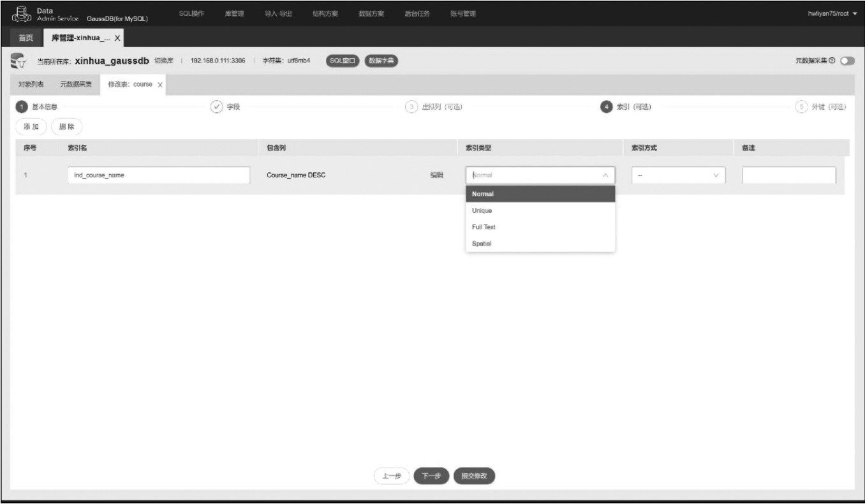Image resolution: width=865 pixels, height=504 pixels.
Task: Open the 库管理 top menu
Action: pos(235,14)
